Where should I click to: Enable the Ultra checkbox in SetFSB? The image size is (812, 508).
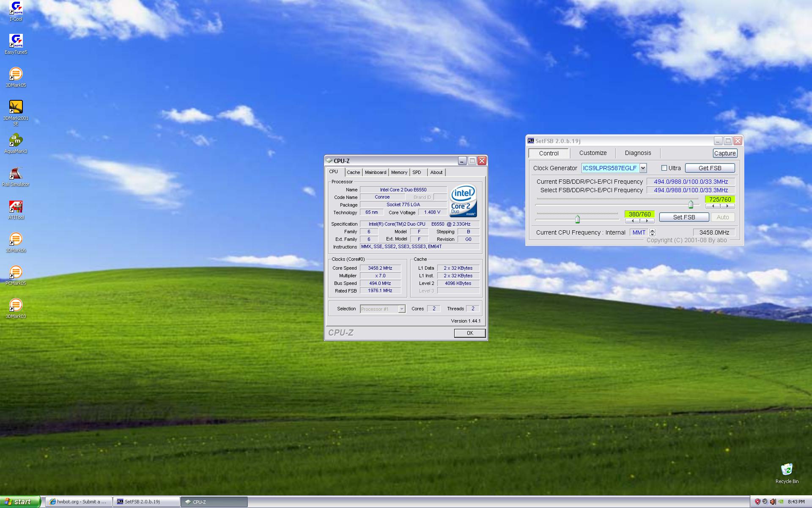(664, 168)
